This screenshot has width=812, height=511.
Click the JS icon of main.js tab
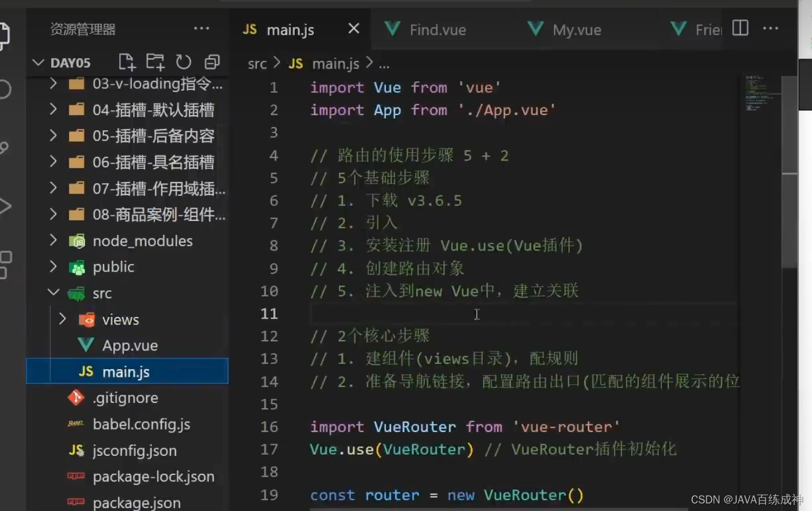(250, 29)
